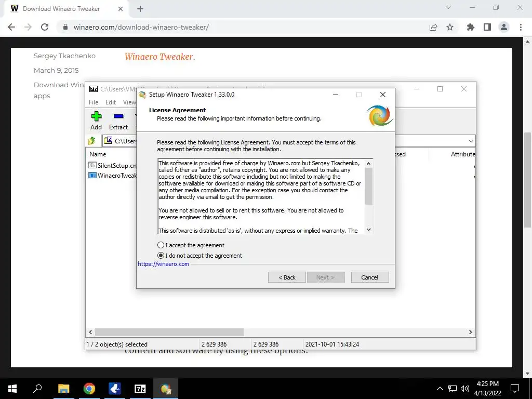Click Cancel in the setup wizard
The image size is (532, 399).
tap(370, 277)
